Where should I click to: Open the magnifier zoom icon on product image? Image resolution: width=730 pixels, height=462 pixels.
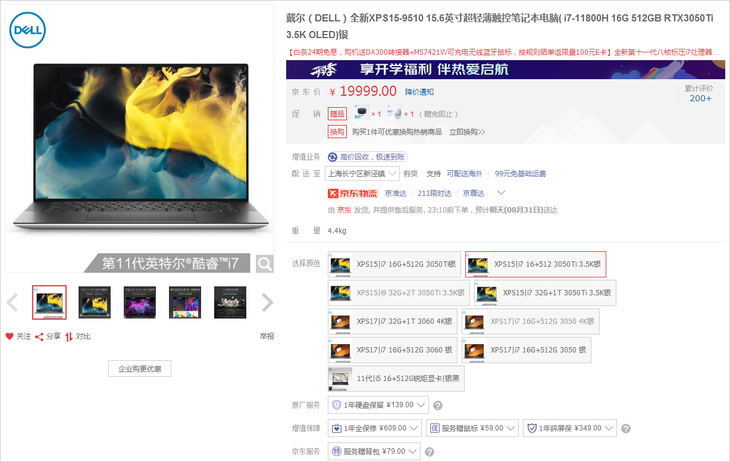tap(264, 264)
